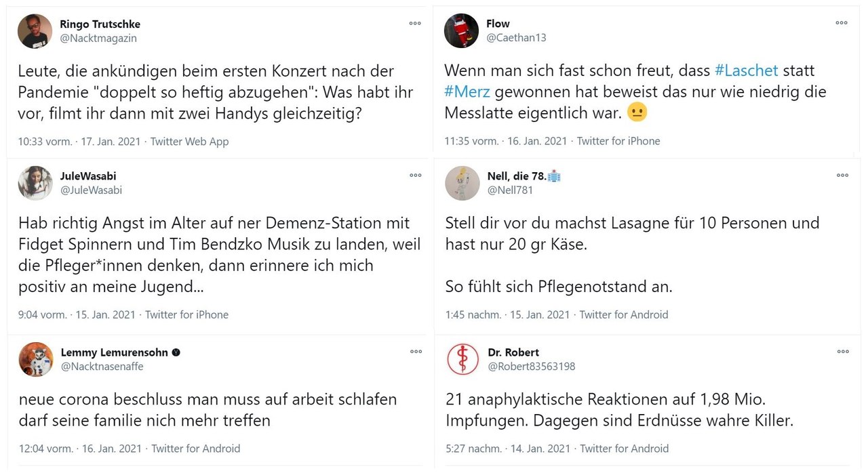Open the #Laschet hashtag link
This screenshot has height=473, width=868.
(x=747, y=70)
